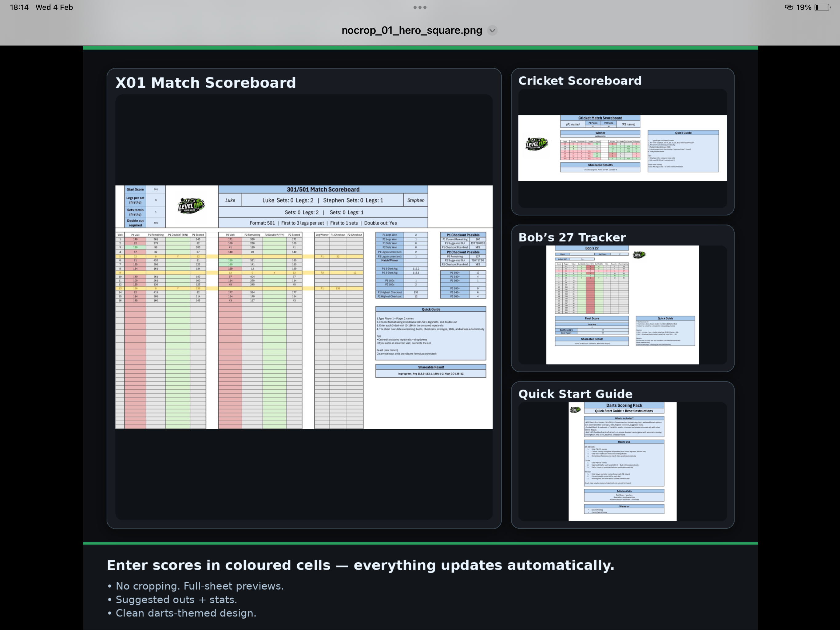Open the Quick Start Guide preview thumbnail

[x=622, y=461]
